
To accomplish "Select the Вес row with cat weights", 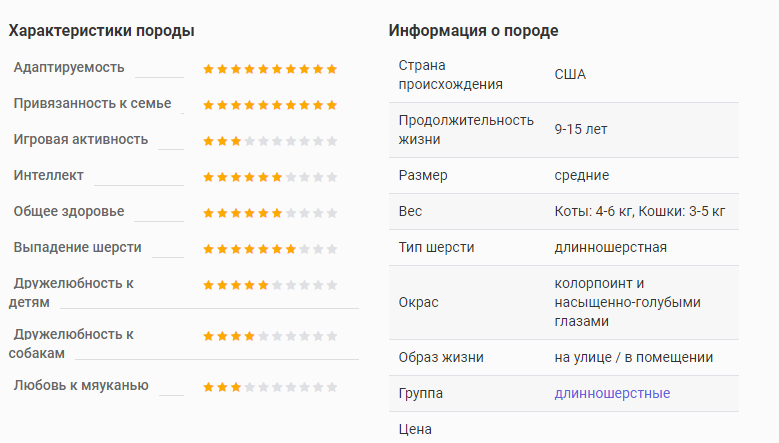I will click(564, 212).
